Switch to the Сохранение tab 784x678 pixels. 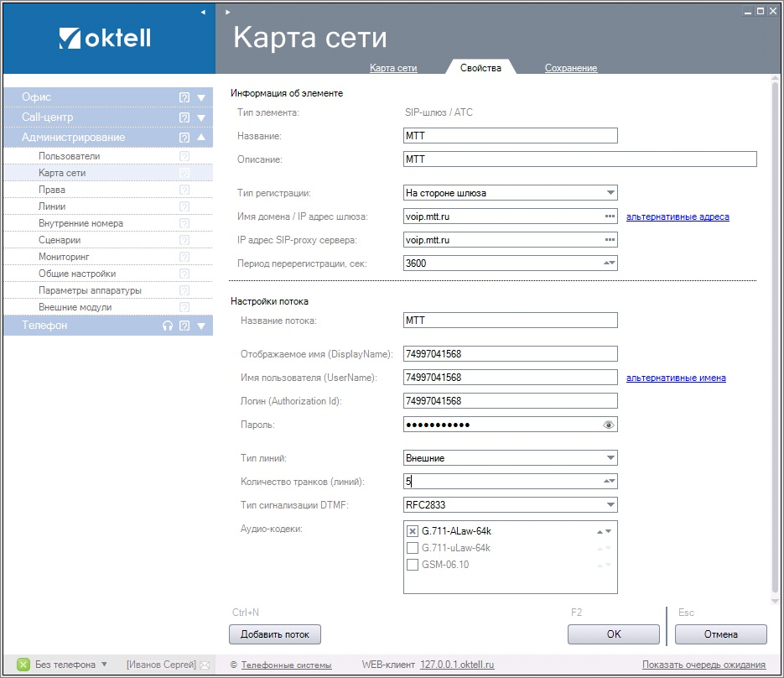pyautogui.click(x=570, y=68)
